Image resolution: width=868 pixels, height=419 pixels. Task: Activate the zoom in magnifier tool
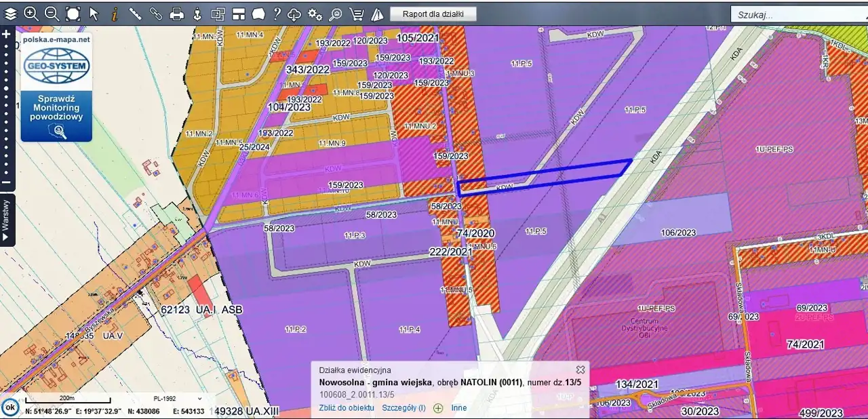tap(31, 14)
